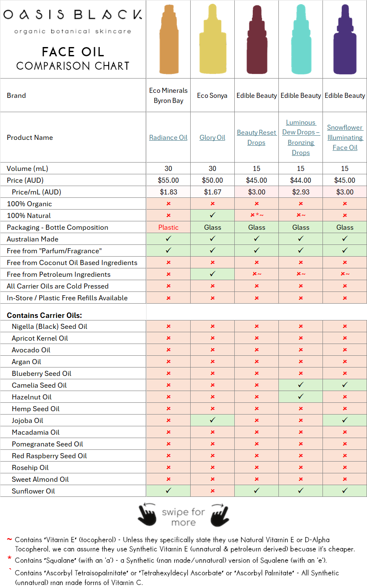The width and height of the screenshot is (367, 588).
Task: Click the 'Macadamia Oil' row label
Action: click(36, 432)
